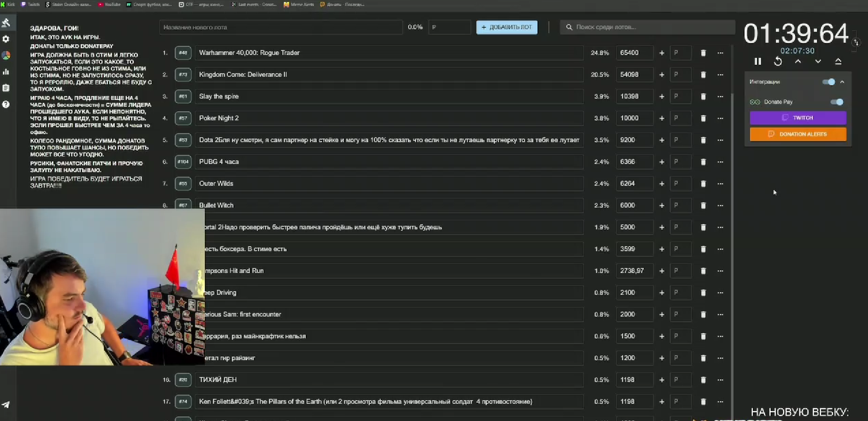Open the auction gavel page in sidebar

pyautogui.click(x=6, y=22)
